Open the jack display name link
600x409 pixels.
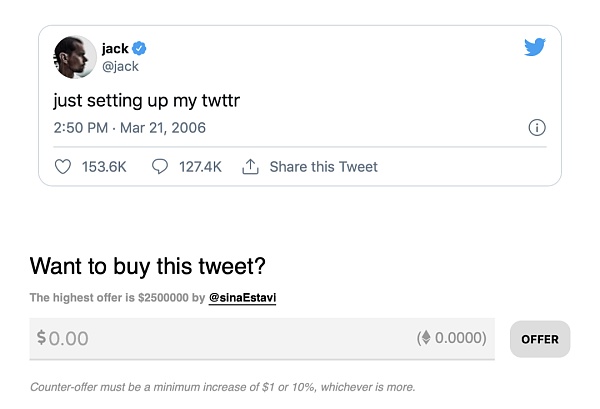115,48
